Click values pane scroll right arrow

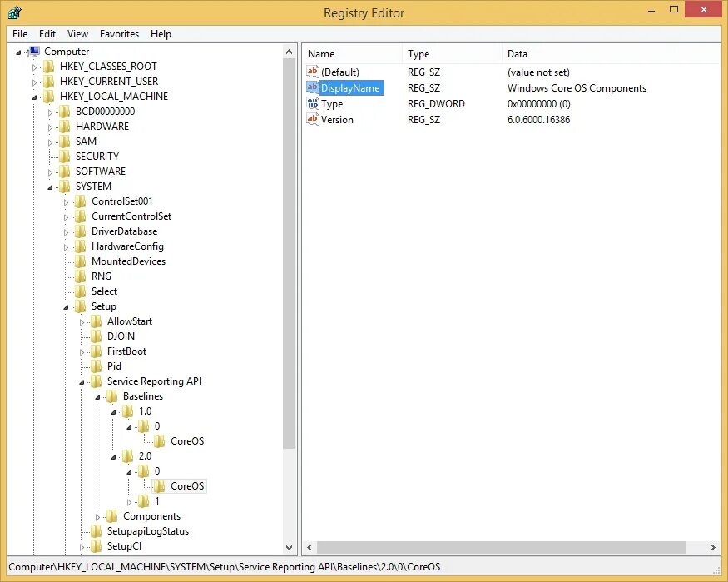pos(713,548)
